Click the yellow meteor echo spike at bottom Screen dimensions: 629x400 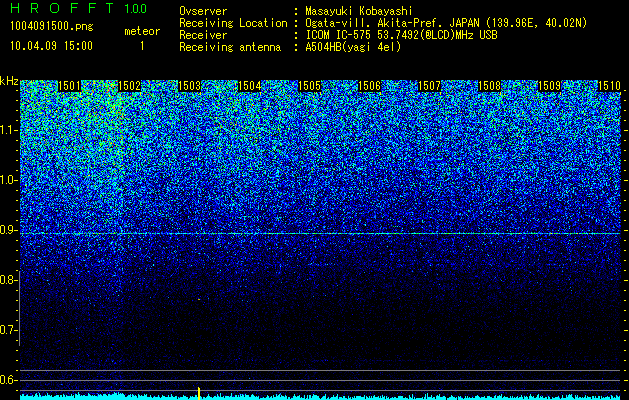pos(199,393)
